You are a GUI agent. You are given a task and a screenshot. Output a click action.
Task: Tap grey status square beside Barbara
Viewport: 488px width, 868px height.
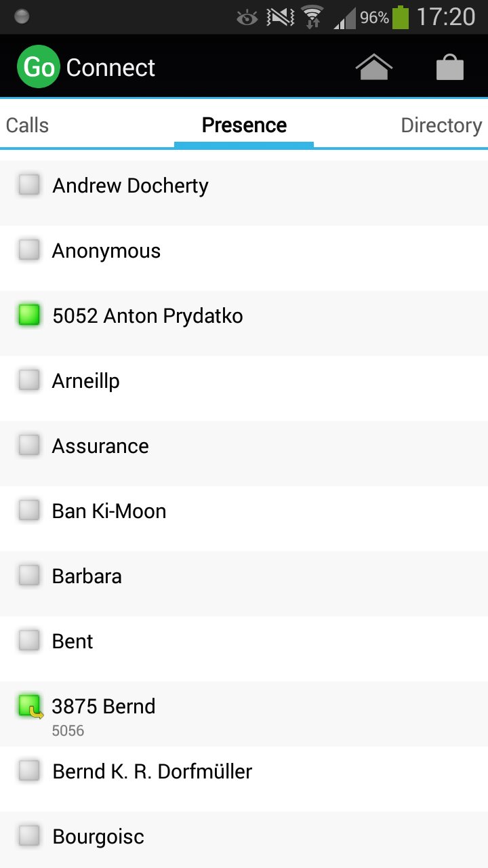29,576
